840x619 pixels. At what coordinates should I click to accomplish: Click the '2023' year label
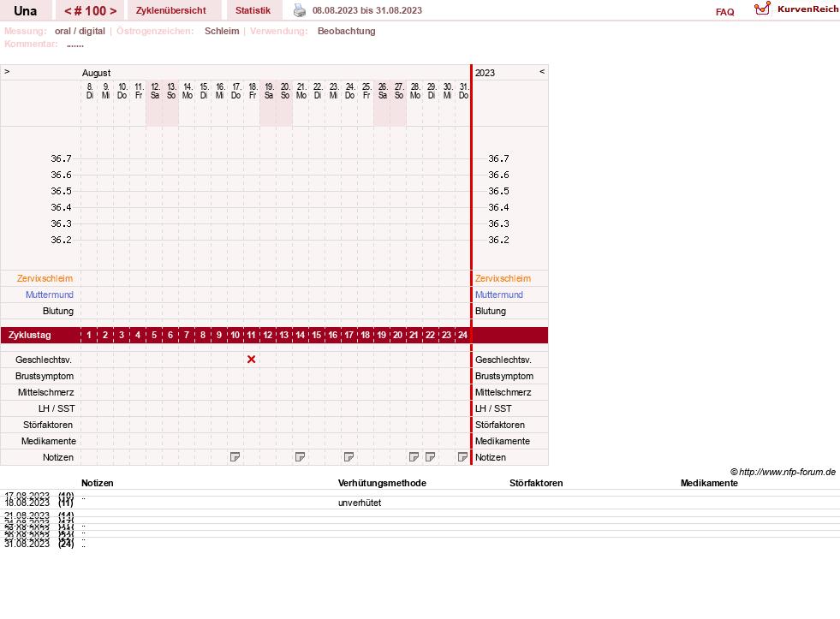pos(485,73)
